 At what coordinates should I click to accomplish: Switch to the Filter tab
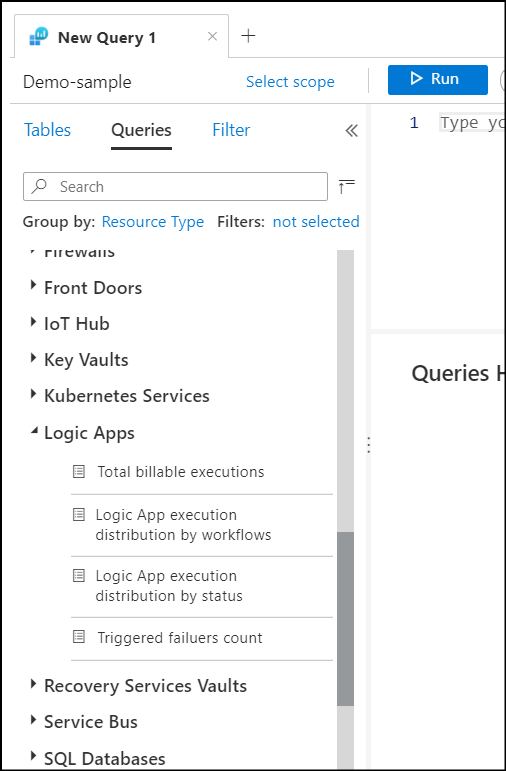pos(231,130)
